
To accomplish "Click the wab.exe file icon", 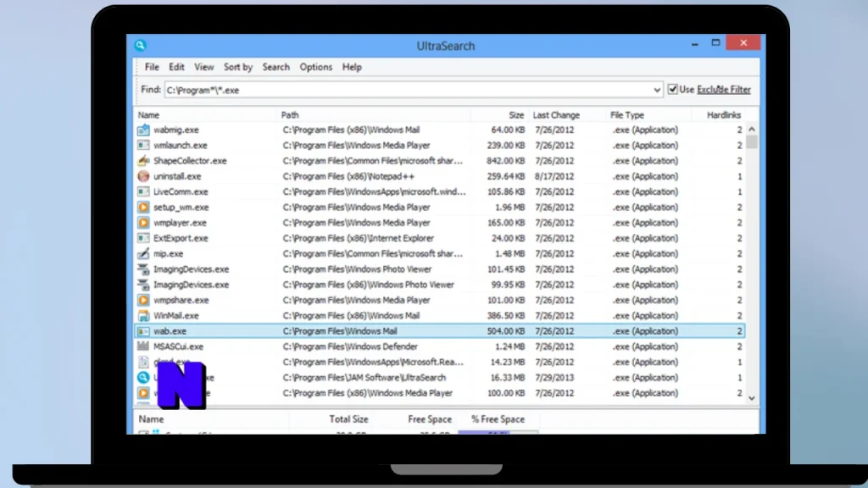I will (143, 331).
